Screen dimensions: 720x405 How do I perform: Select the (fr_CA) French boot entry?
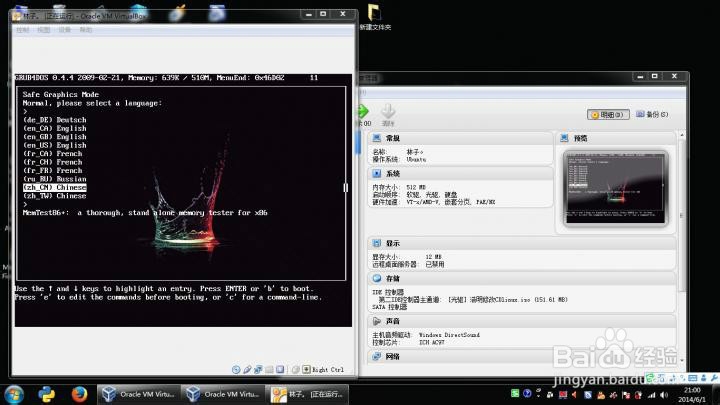53,154
